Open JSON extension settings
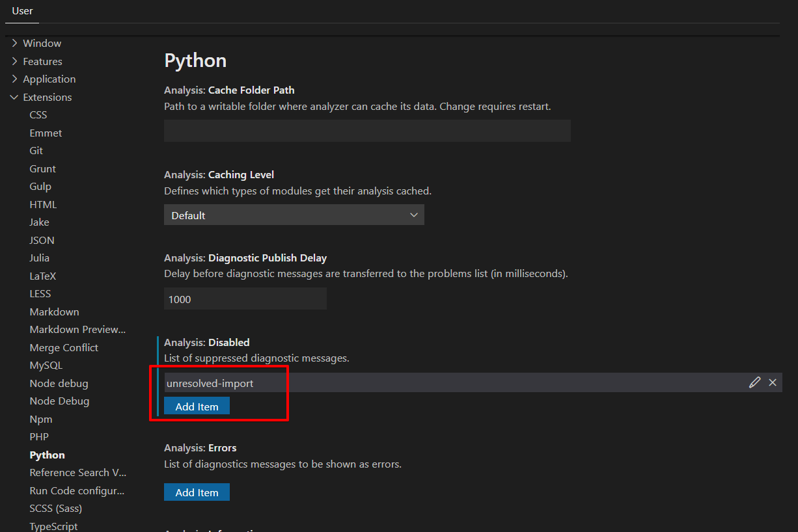Screen dimensions: 798x532 [42, 240]
